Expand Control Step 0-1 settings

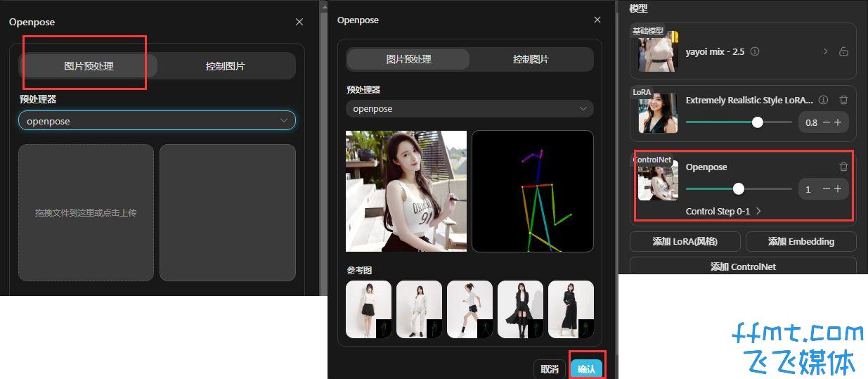pyautogui.click(x=723, y=211)
